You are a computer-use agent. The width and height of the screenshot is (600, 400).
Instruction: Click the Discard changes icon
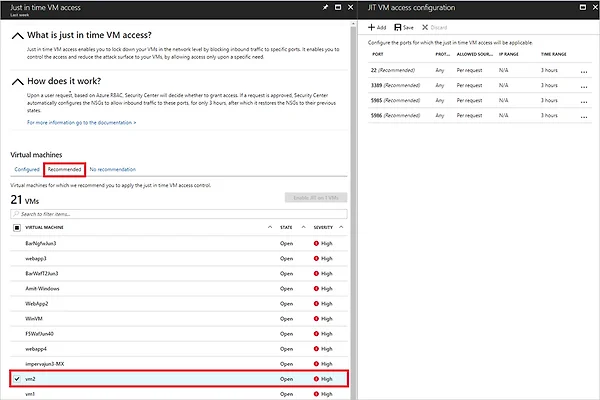point(425,27)
